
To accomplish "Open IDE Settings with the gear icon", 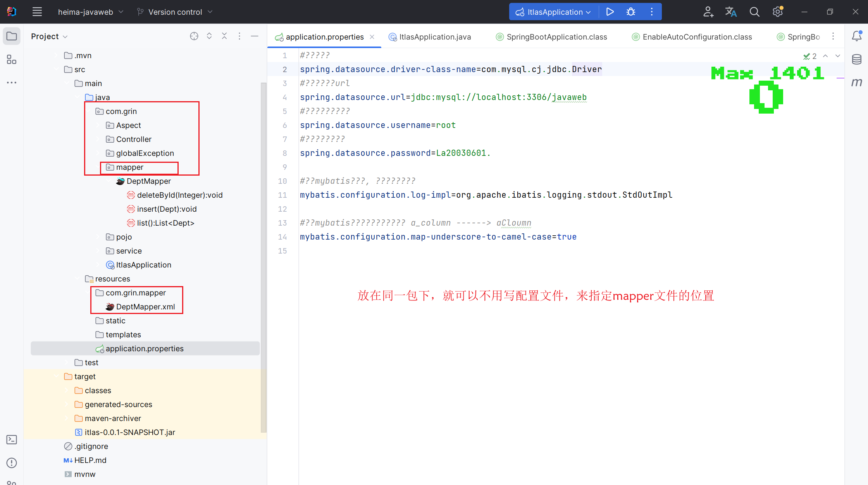I will pyautogui.click(x=777, y=12).
